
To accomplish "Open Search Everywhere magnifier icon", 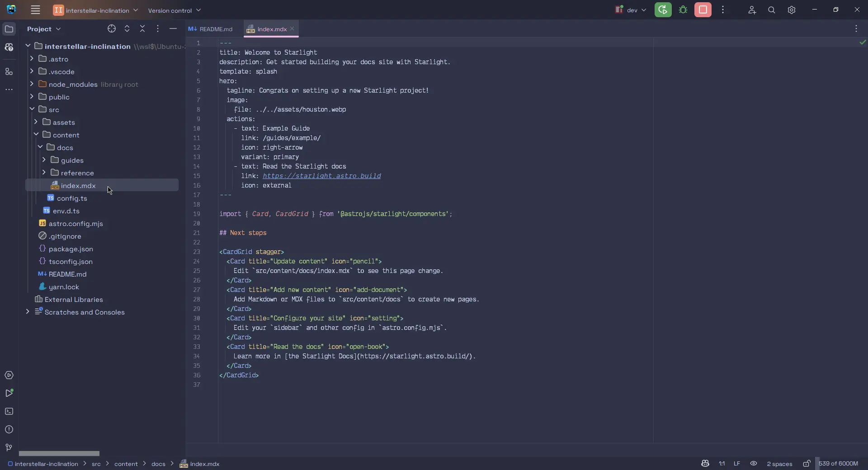I will tap(772, 10).
